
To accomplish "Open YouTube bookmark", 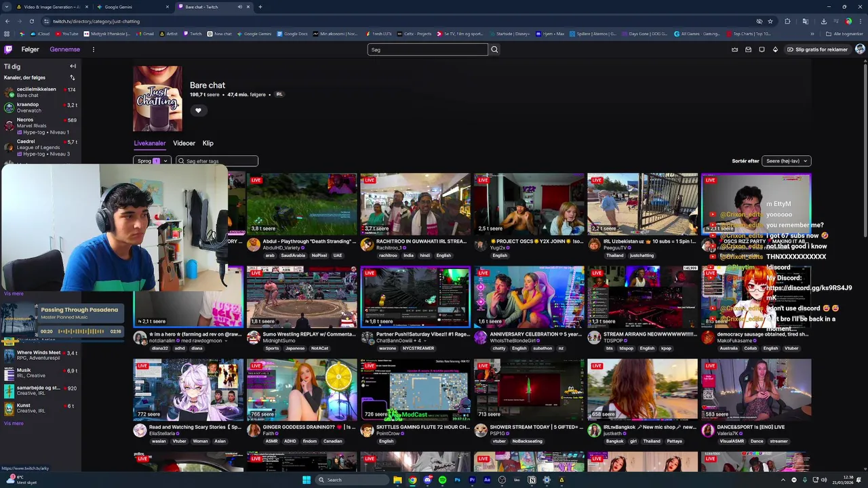I will [67, 34].
